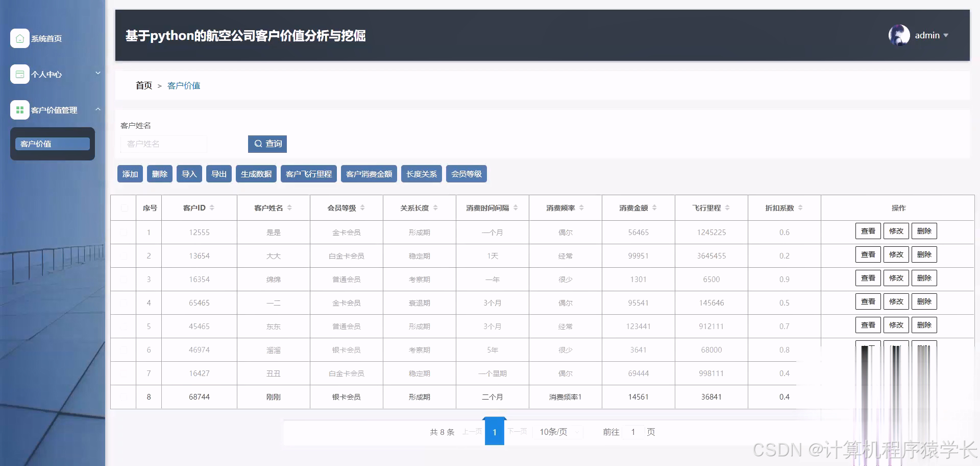Sort the 飞行里程 column
Image resolution: width=980 pixels, height=466 pixels.
pos(729,207)
